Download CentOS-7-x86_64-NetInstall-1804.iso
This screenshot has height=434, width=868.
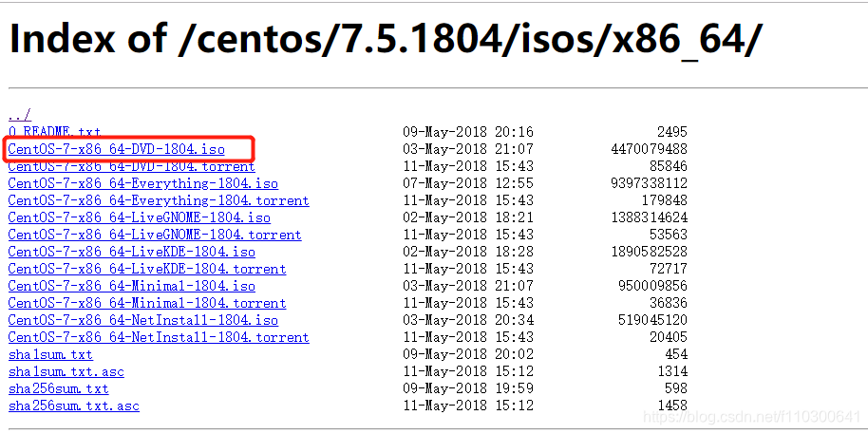pos(142,320)
